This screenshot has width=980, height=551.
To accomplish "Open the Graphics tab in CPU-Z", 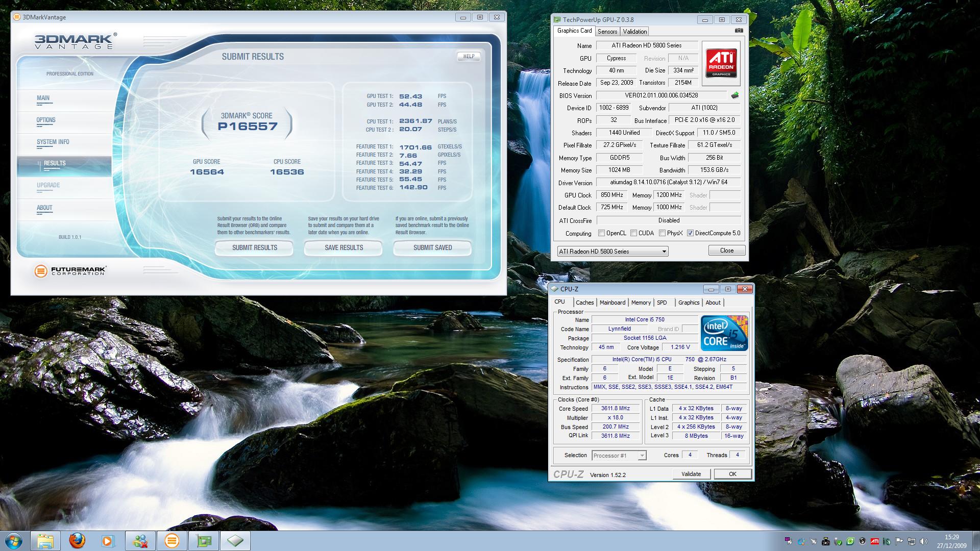I will [689, 303].
